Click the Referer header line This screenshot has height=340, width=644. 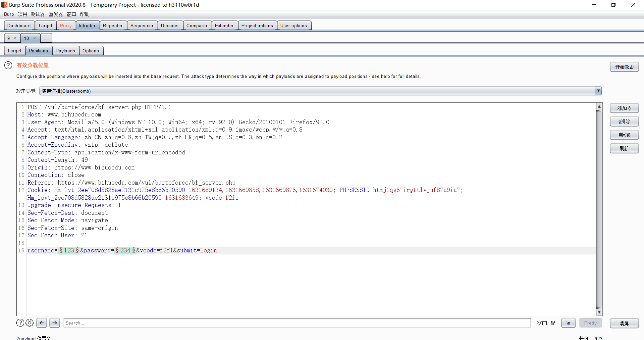pyautogui.click(x=131, y=183)
